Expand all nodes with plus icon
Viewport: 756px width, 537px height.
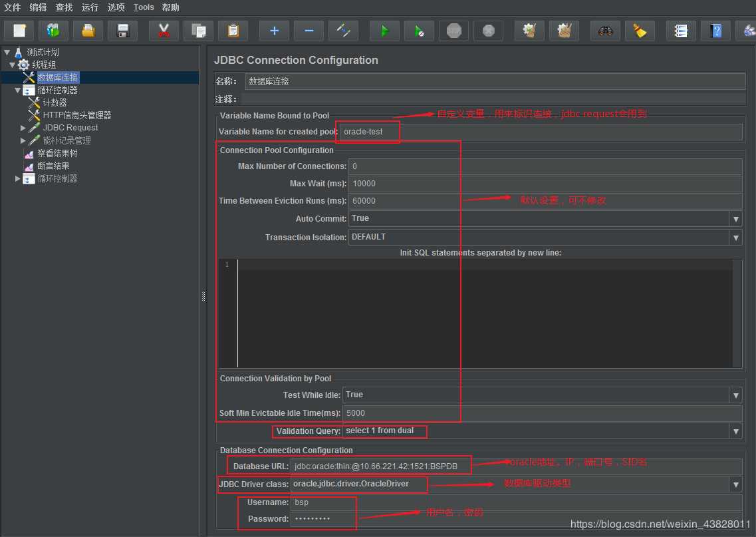tap(275, 31)
